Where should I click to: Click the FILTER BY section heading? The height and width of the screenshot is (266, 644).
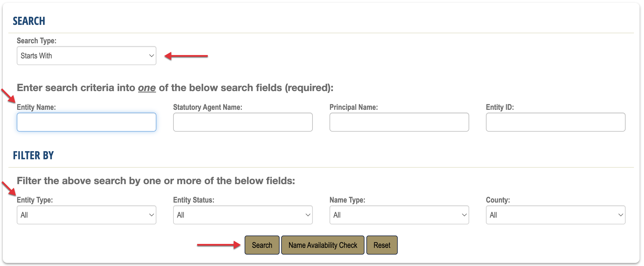pos(33,155)
